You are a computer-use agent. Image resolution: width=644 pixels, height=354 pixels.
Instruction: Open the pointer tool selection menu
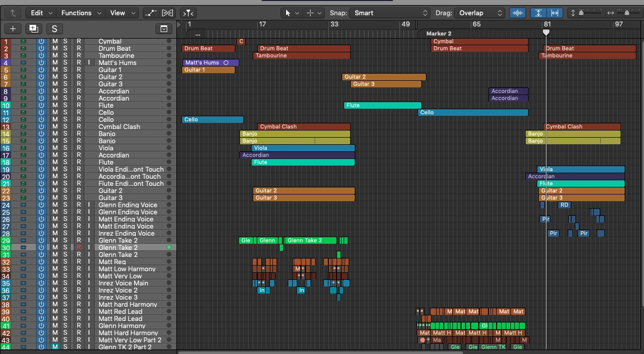click(291, 13)
